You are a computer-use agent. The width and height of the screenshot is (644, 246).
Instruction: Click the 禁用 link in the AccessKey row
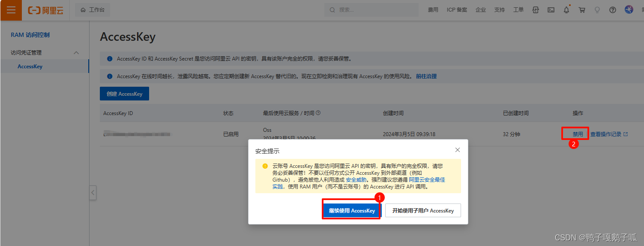[x=578, y=134]
